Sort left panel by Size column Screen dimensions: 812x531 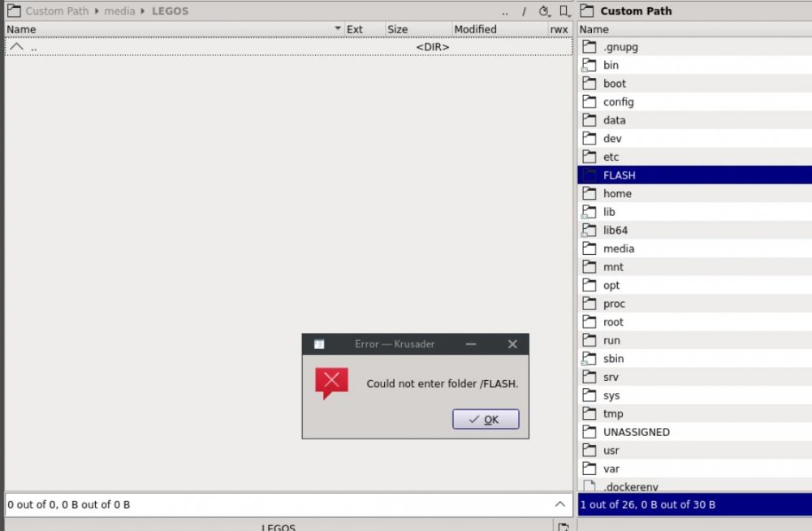pyautogui.click(x=418, y=29)
